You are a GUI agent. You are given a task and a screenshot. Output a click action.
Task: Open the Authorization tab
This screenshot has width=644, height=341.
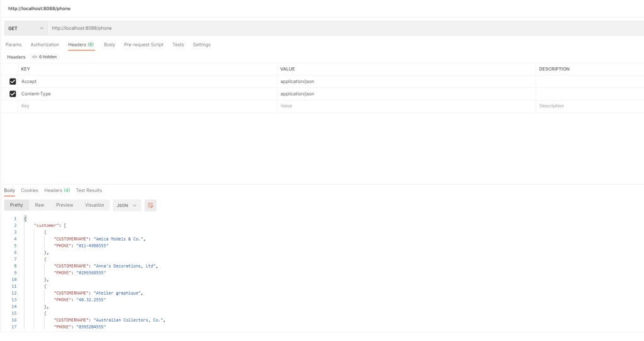(45, 45)
